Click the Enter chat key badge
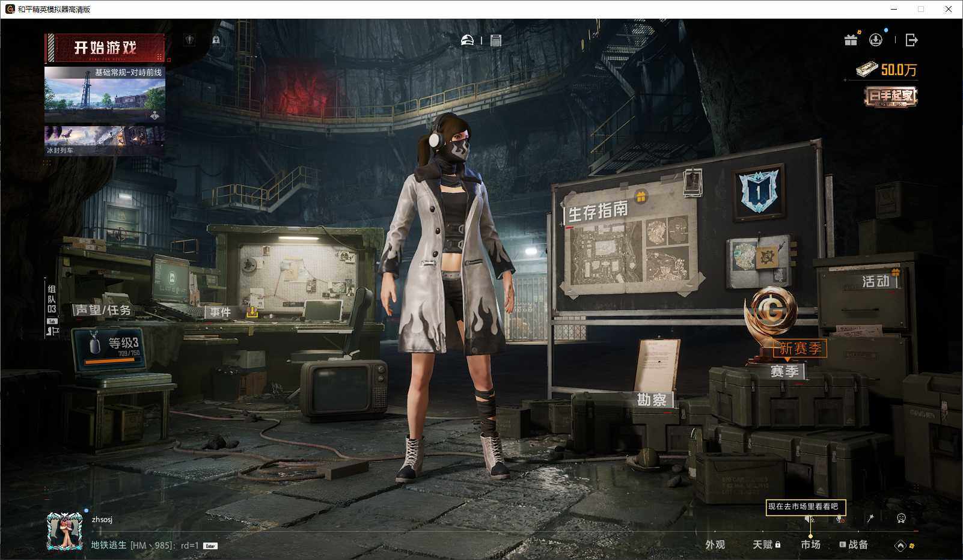This screenshot has height=560, width=963. 210,546
